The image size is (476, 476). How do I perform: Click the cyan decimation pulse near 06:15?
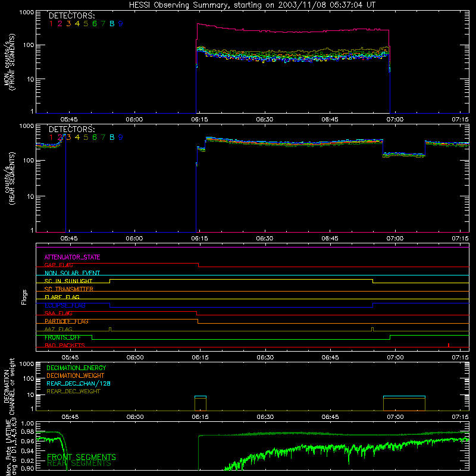(201, 397)
